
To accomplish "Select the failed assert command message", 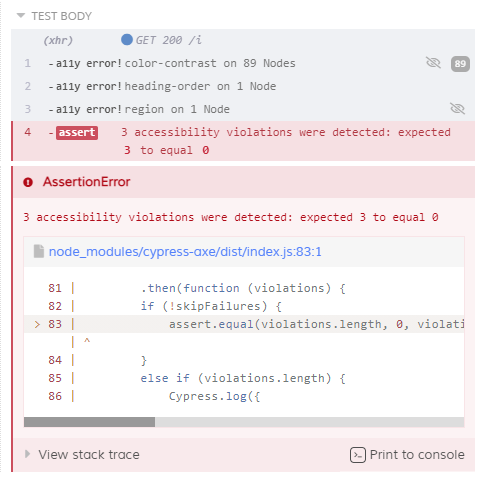I will click(286, 141).
